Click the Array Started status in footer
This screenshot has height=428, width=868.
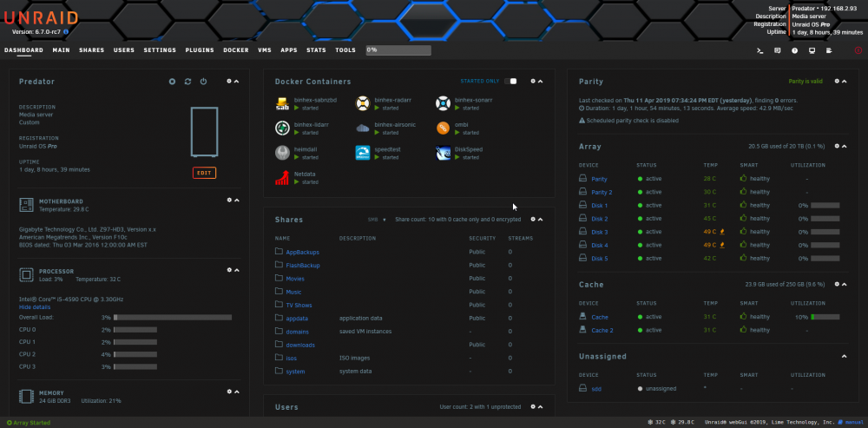[x=29, y=423]
